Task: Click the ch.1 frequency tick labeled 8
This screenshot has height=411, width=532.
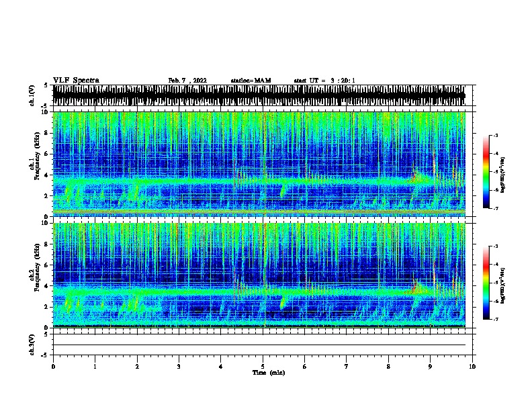Action: coord(47,133)
